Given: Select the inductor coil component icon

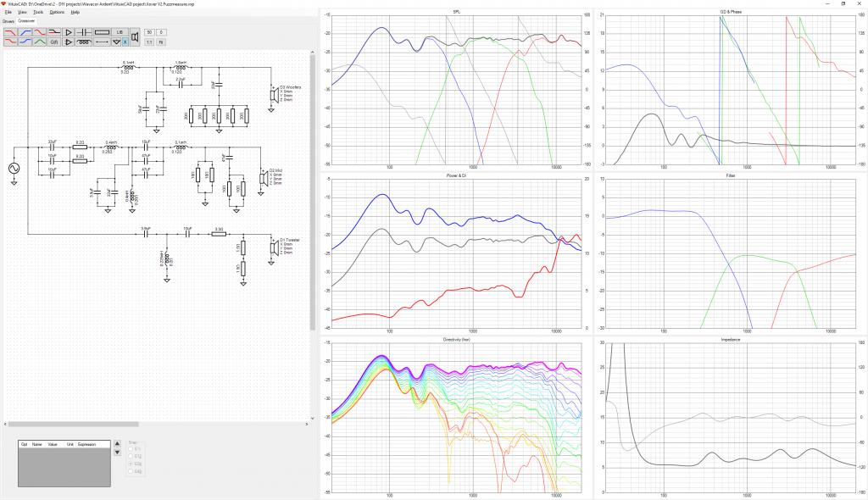Looking at the screenshot, I should (84, 42).
